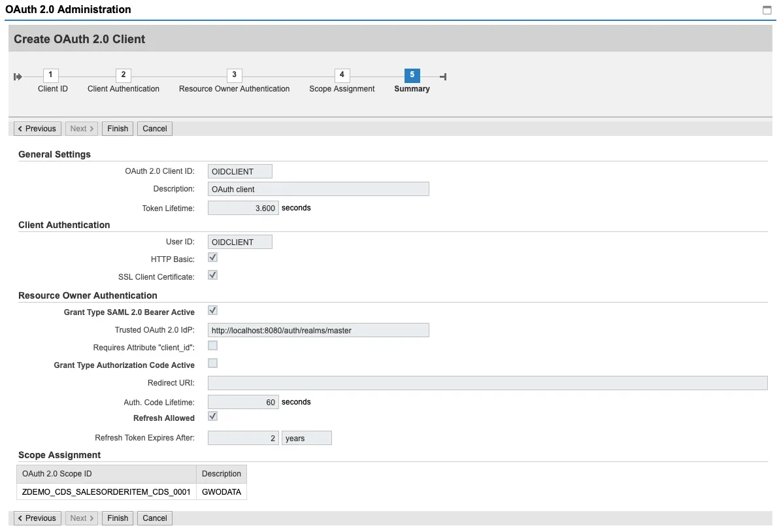
Task: Toggle the HTTP Basic checkbox
Action: (x=212, y=258)
